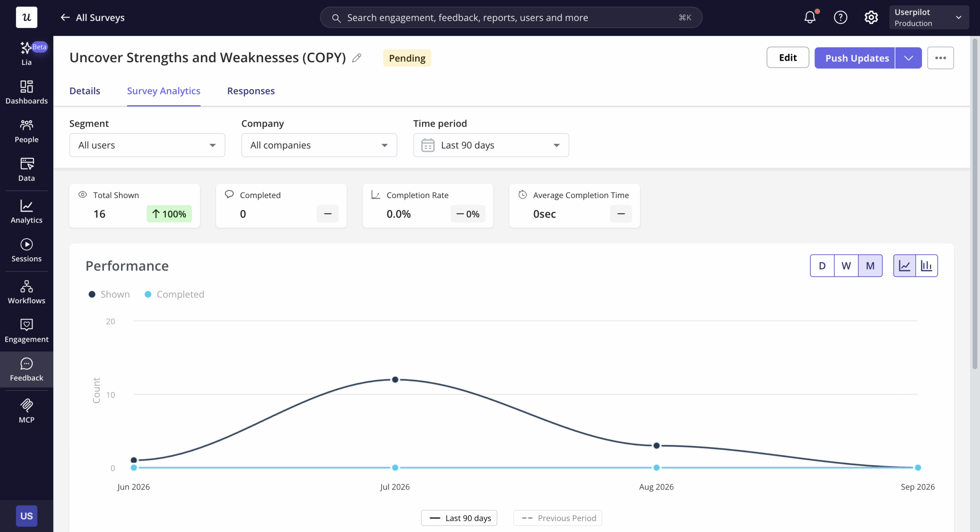The height and width of the screenshot is (532, 980).
Task: Open the Userpilot home logo
Action: point(26,17)
